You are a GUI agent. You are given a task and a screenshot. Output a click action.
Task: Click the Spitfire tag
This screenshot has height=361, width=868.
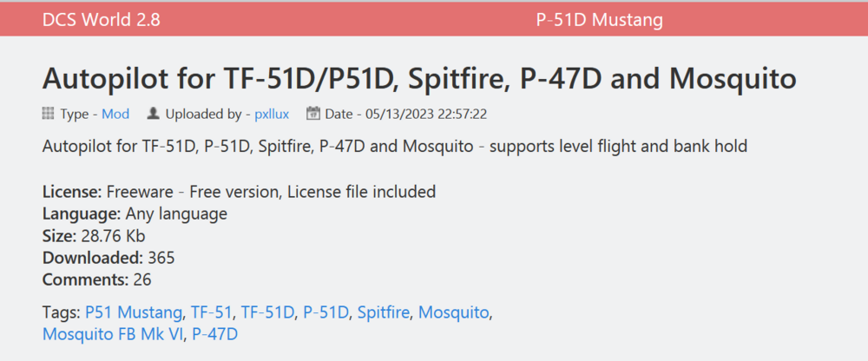click(x=384, y=312)
